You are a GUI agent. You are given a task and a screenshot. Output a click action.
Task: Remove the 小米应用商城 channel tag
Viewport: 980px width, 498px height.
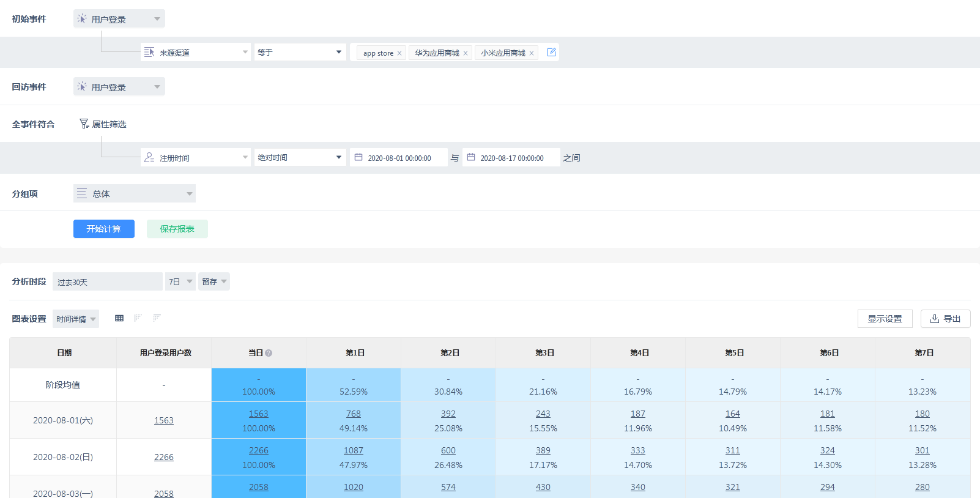(x=532, y=53)
